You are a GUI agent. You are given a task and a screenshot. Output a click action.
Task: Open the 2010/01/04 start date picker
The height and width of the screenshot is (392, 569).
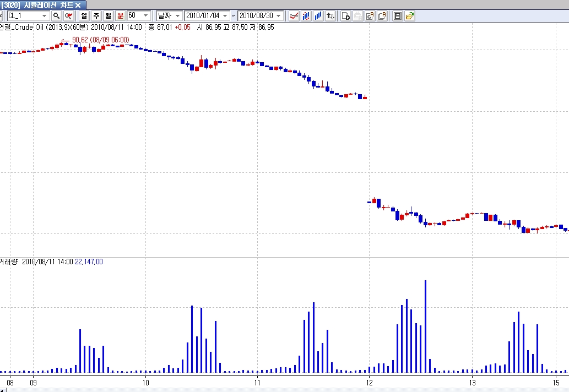click(x=225, y=16)
